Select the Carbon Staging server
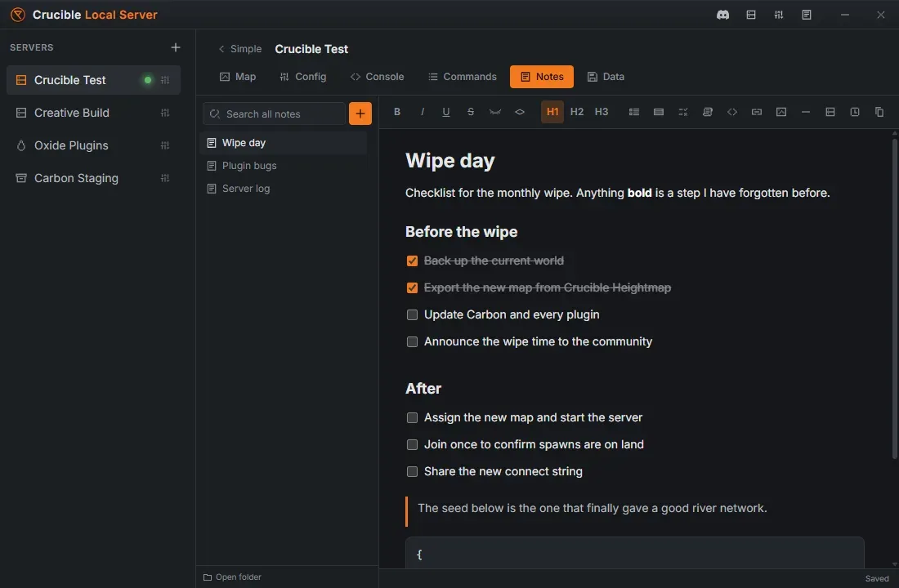899x588 pixels. click(x=93, y=178)
